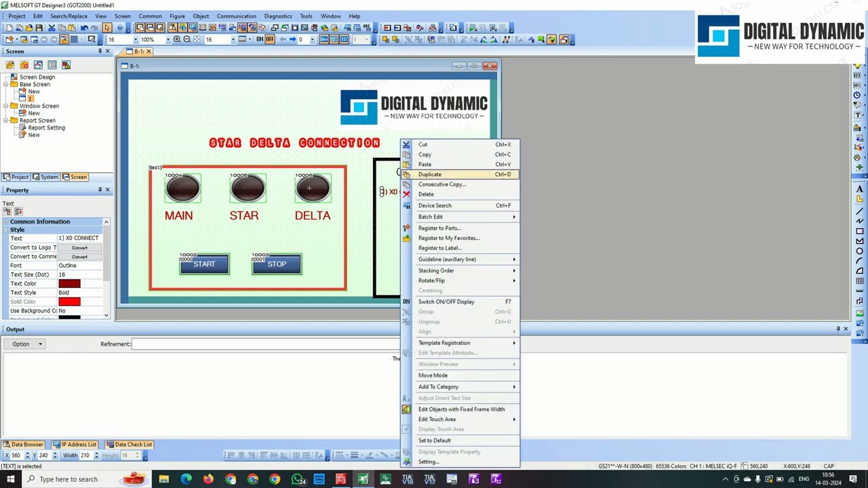Collapse the Style property section
The image size is (868, 488).
[x=5, y=230]
